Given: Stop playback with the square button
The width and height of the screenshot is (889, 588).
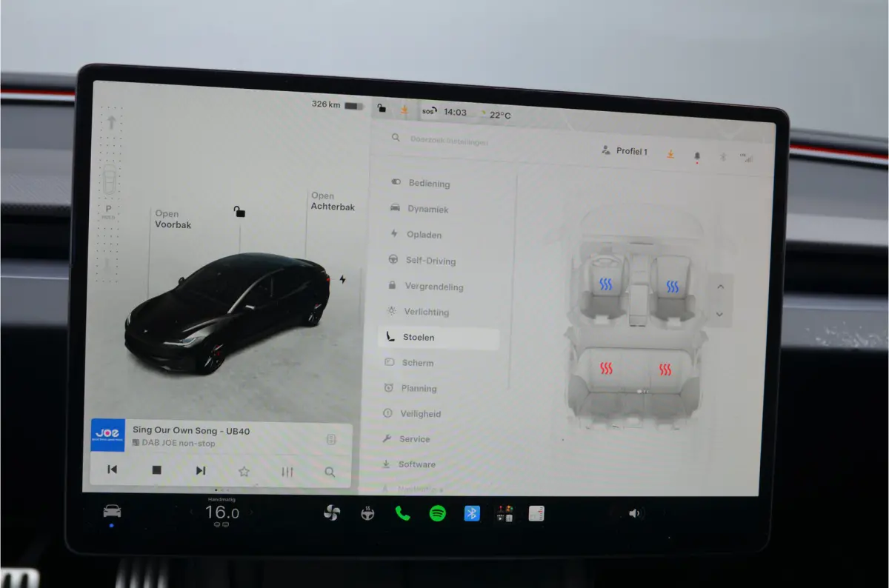Looking at the screenshot, I should click(x=156, y=470).
